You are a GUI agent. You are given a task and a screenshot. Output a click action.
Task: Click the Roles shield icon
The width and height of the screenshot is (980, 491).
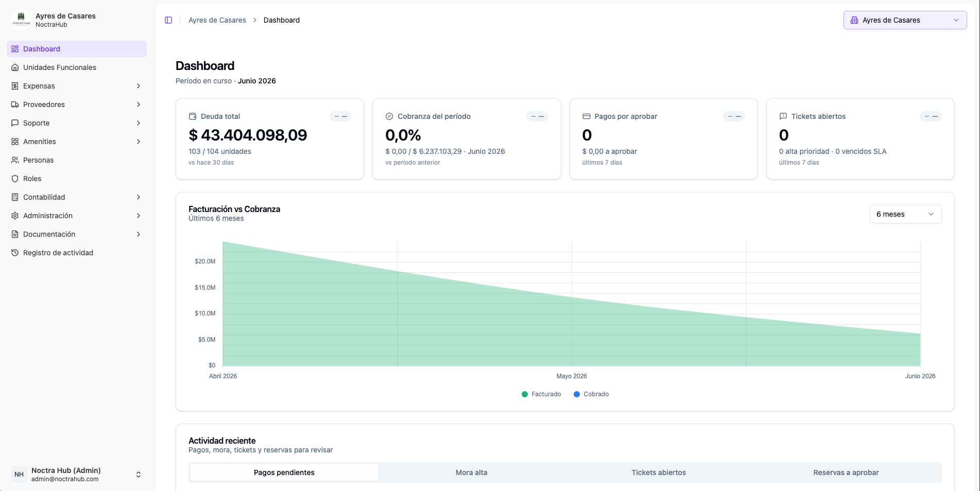(x=15, y=179)
